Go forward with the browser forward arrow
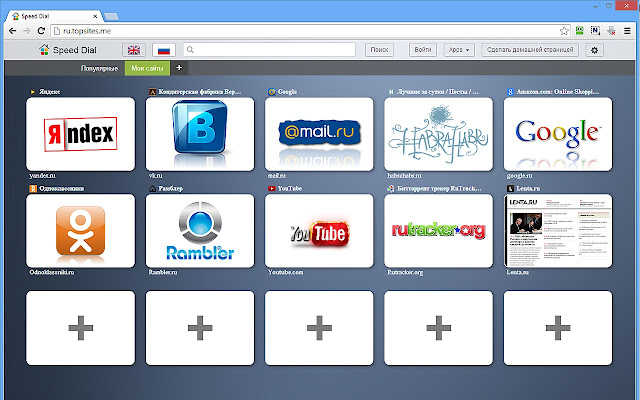Screen dimensions: 640x400 27,31
